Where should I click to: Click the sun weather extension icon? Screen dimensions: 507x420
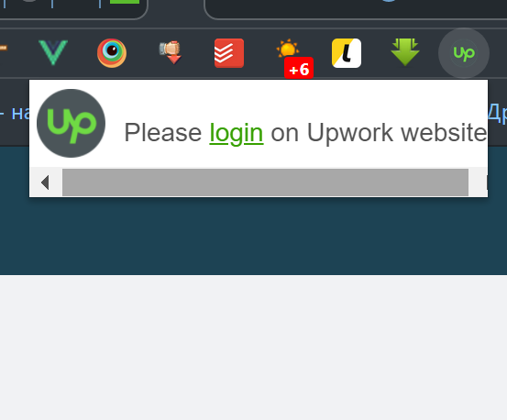tap(288, 50)
